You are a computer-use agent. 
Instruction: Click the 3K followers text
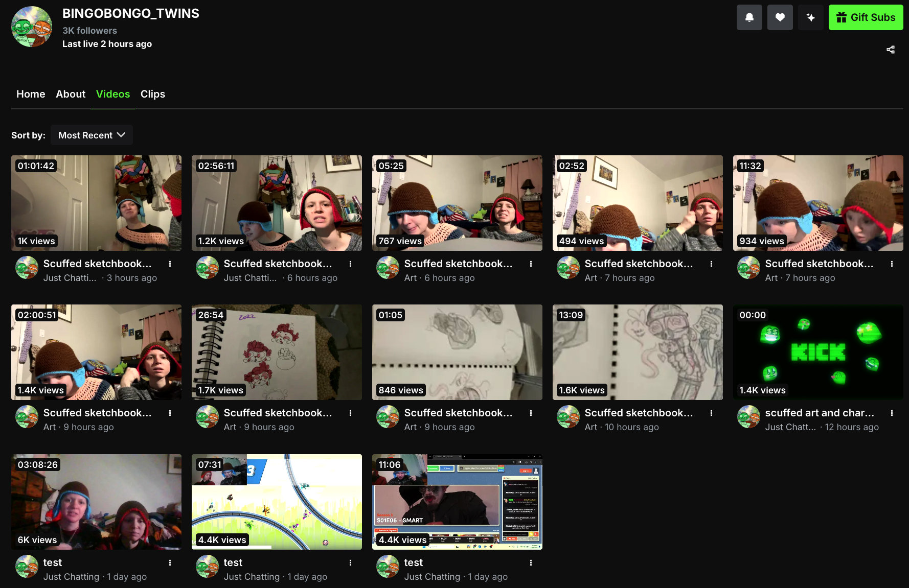pyautogui.click(x=89, y=31)
